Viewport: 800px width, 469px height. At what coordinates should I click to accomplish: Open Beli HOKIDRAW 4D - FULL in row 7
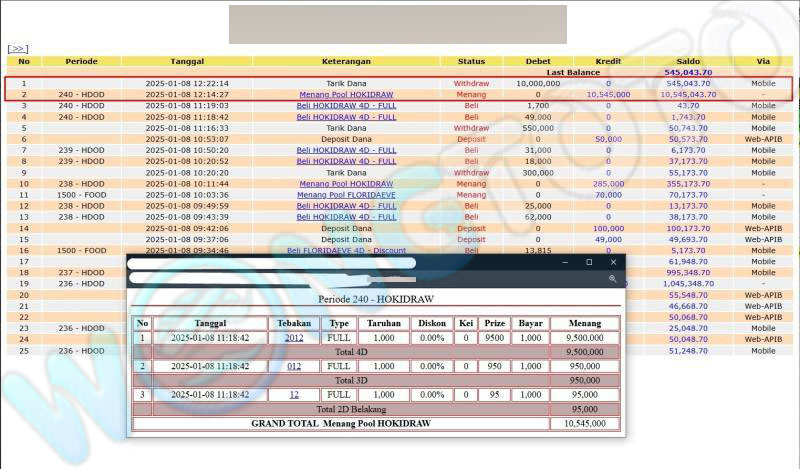346,151
